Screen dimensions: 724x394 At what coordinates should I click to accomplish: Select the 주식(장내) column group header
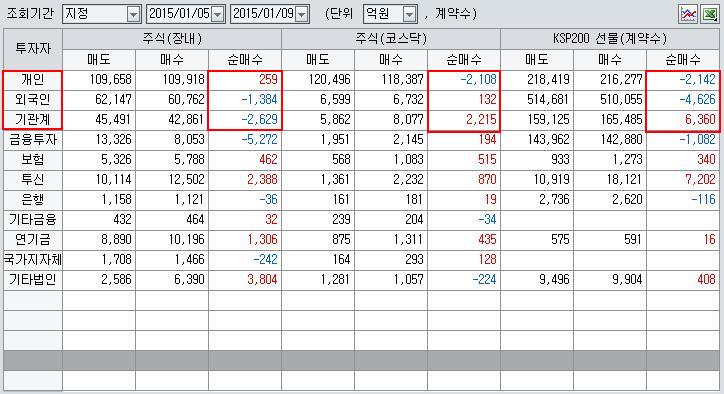(x=172, y=39)
